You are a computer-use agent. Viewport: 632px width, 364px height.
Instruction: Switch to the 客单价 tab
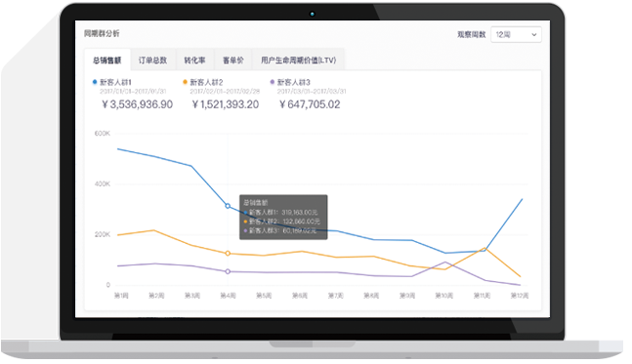click(233, 61)
